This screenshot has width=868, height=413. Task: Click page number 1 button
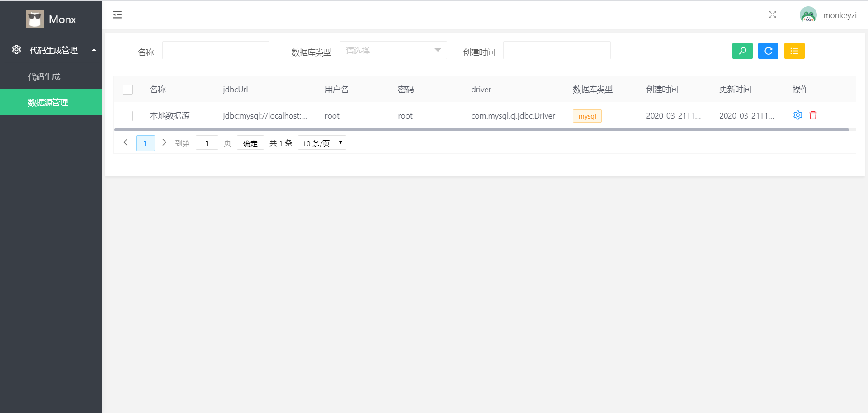click(x=145, y=143)
